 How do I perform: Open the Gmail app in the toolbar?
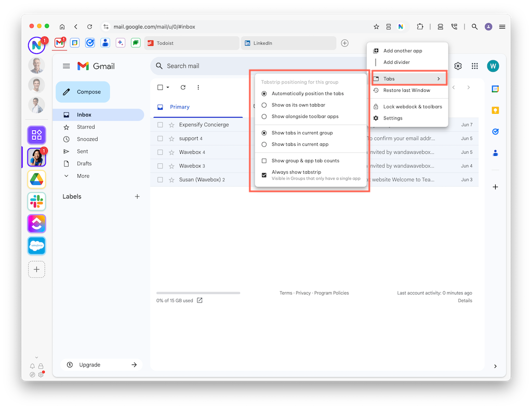click(60, 43)
